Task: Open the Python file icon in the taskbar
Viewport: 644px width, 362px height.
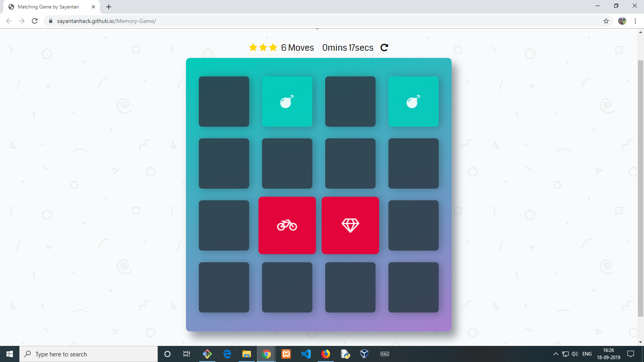Action: [x=345, y=354]
